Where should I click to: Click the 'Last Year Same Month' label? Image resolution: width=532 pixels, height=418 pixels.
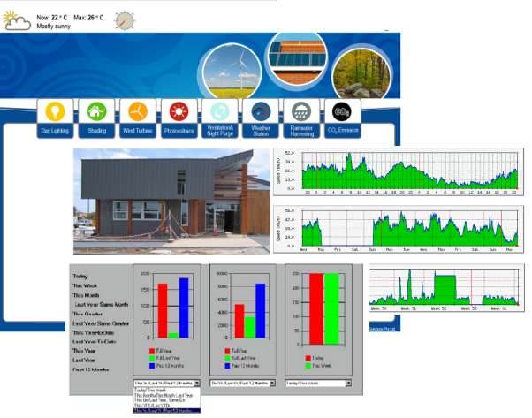tap(102, 304)
